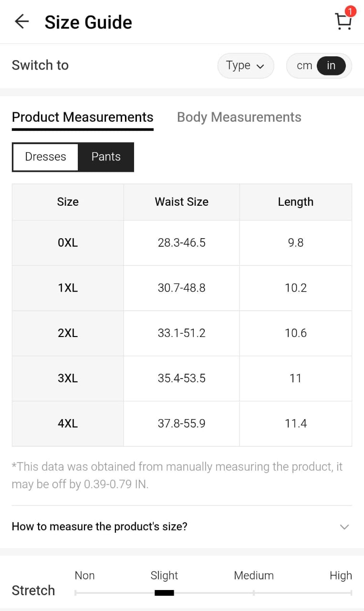Click the Waist Size column header
This screenshot has width=364, height=611.
182,202
